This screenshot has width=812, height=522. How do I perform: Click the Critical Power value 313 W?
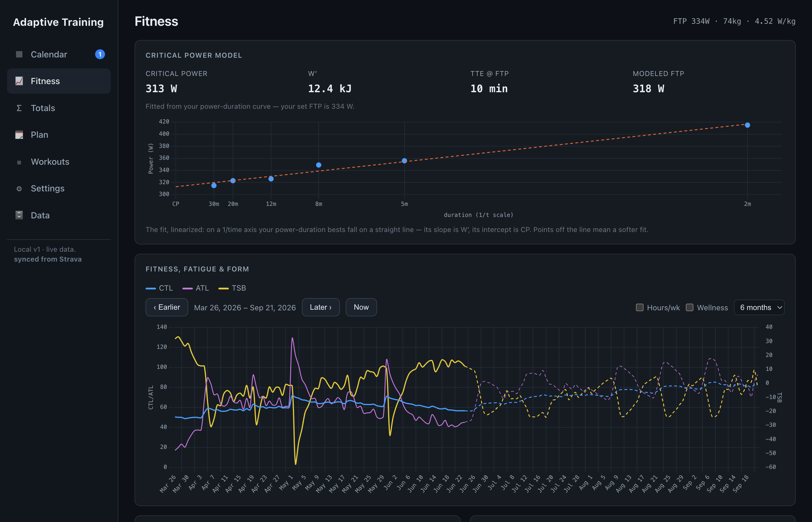tap(161, 89)
